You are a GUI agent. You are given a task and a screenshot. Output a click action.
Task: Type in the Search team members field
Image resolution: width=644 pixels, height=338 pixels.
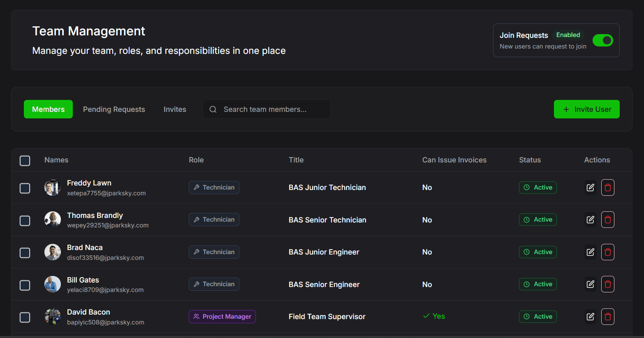pos(271,109)
